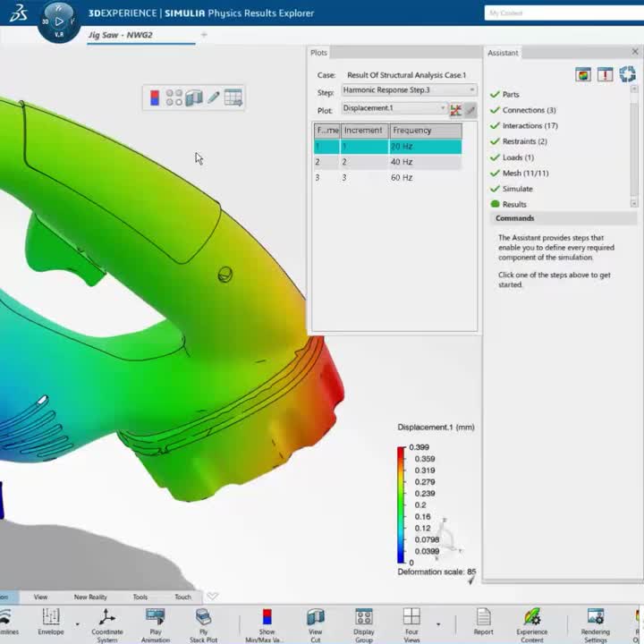The height and width of the screenshot is (644, 644).
Task: Click the displacement color legend bar
Action: pyautogui.click(x=401, y=504)
